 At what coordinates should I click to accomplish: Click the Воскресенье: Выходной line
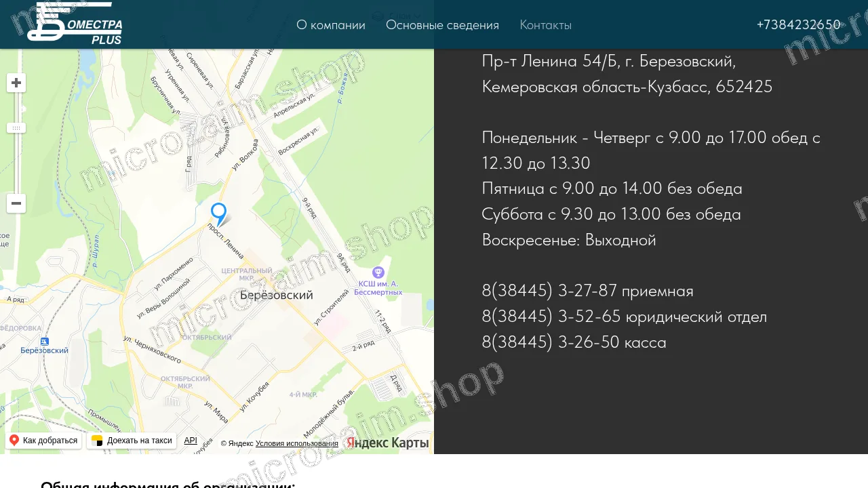pyautogui.click(x=569, y=240)
